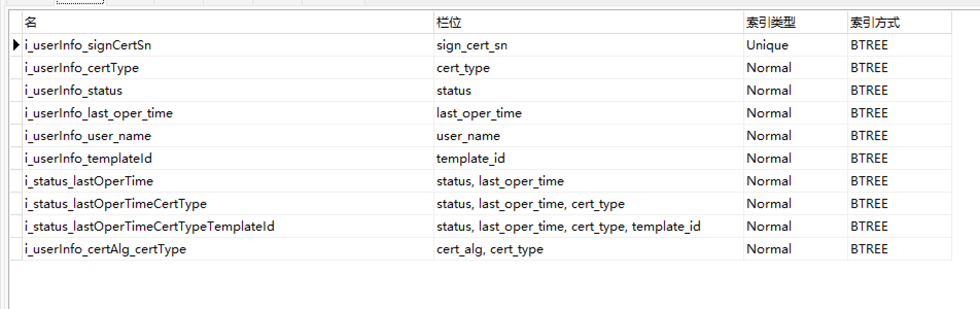Click the 栏位 column header
This screenshot has height=309, width=980.
(588, 23)
